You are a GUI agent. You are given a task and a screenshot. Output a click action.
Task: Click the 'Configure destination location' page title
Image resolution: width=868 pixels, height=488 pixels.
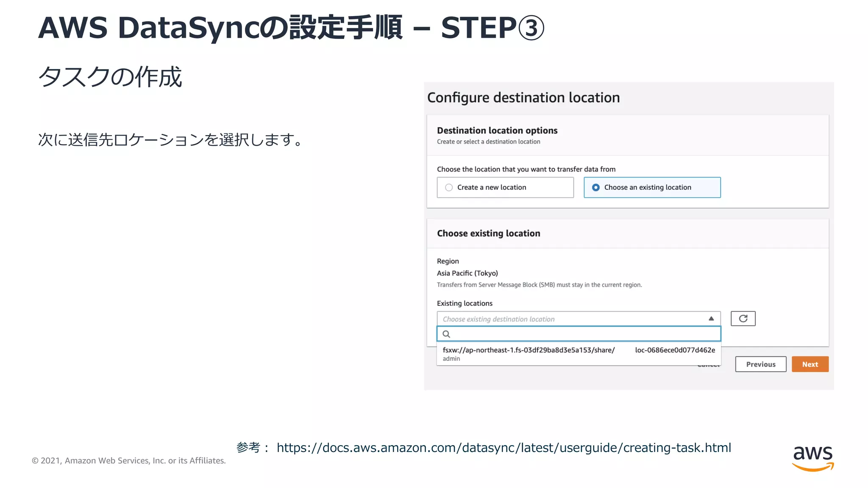coord(523,98)
